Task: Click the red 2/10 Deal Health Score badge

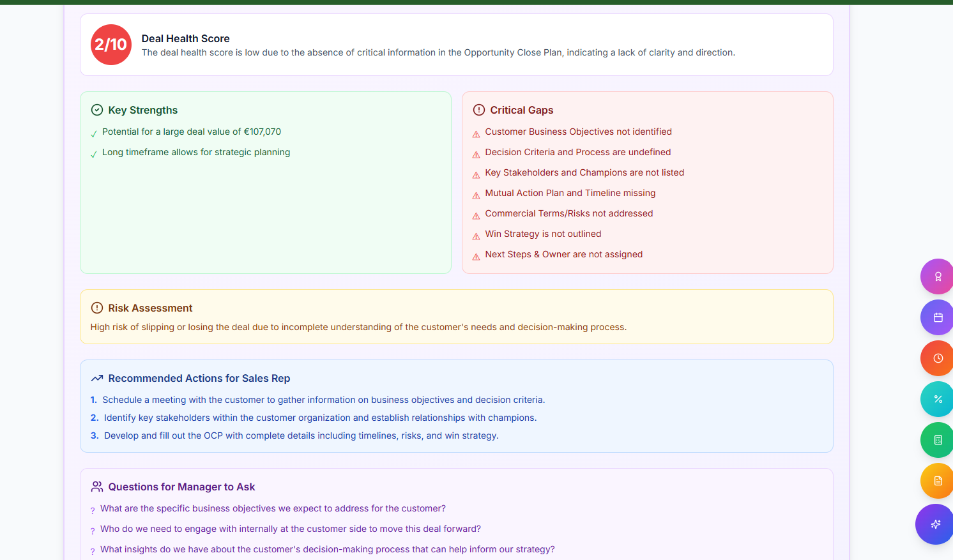Action: (x=111, y=45)
